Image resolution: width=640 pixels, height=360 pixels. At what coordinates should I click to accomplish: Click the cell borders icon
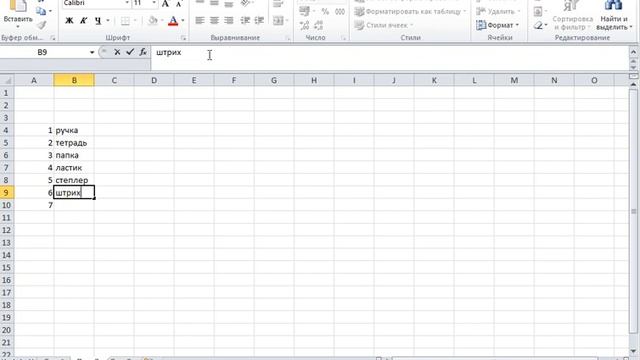tap(125, 20)
